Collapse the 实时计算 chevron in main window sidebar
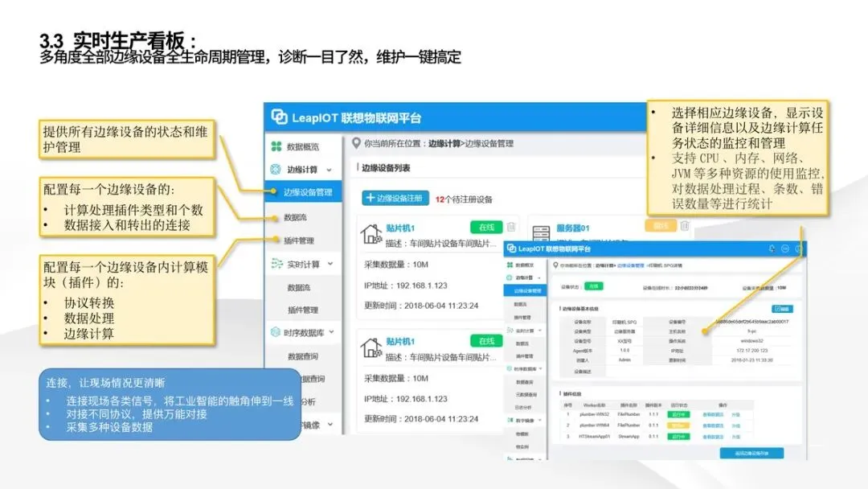Image resolution: width=868 pixels, height=489 pixels. pyautogui.click(x=330, y=264)
